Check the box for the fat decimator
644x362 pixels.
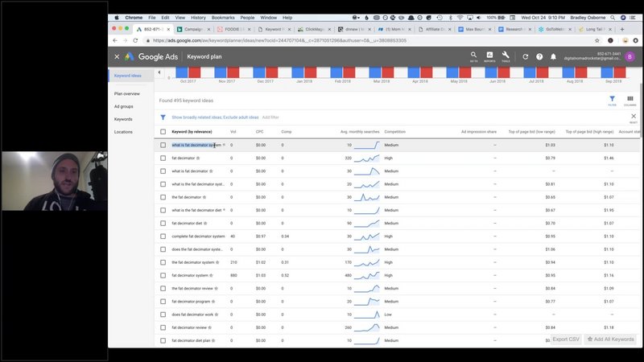click(x=163, y=197)
